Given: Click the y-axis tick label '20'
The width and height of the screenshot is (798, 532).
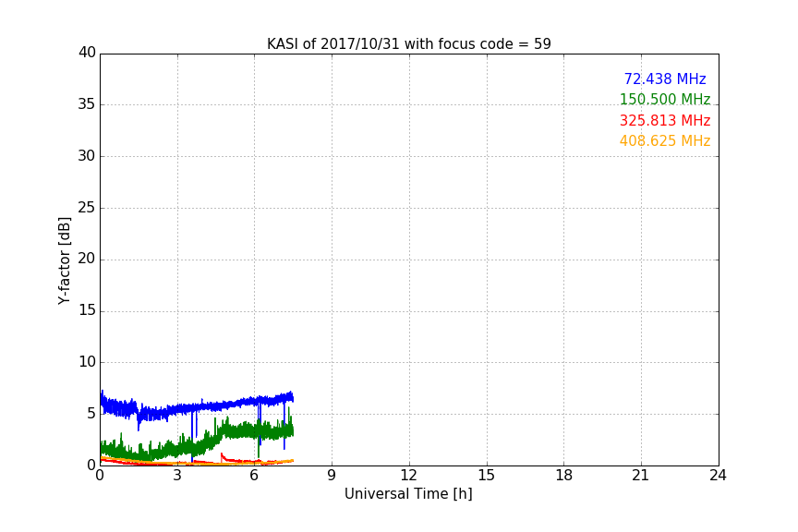Looking at the screenshot, I should [x=87, y=260].
